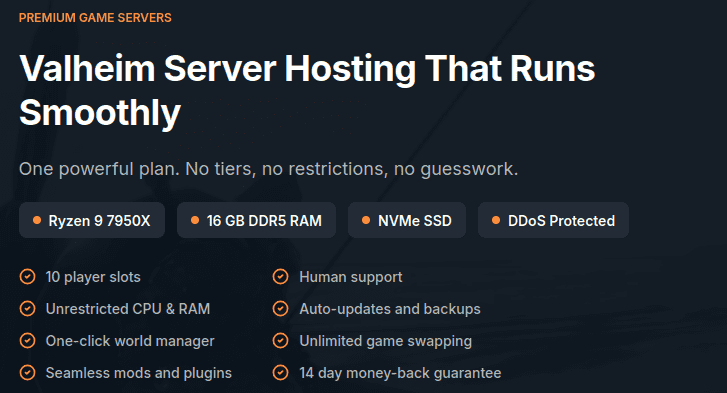The width and height of the screenshot is (727, 393).
Task: Click the Human support text
Action: (351, 277)
